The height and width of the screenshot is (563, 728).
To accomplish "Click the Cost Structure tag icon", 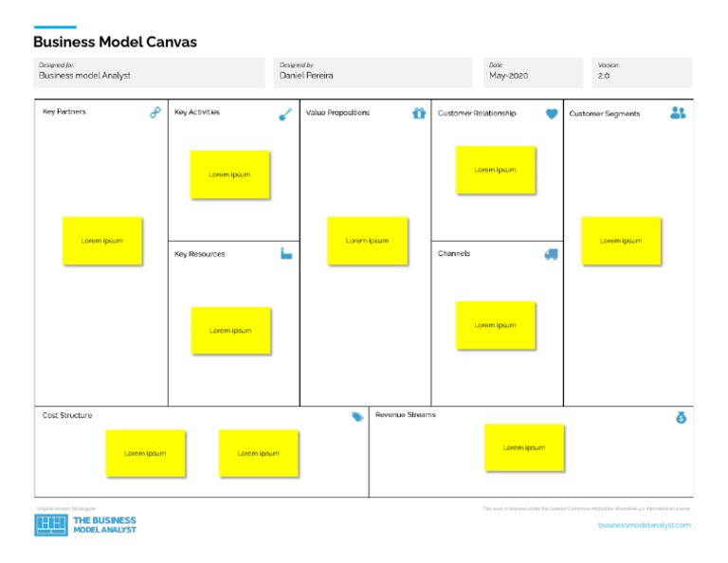I will pyautogui.click(x=357, y=416).
